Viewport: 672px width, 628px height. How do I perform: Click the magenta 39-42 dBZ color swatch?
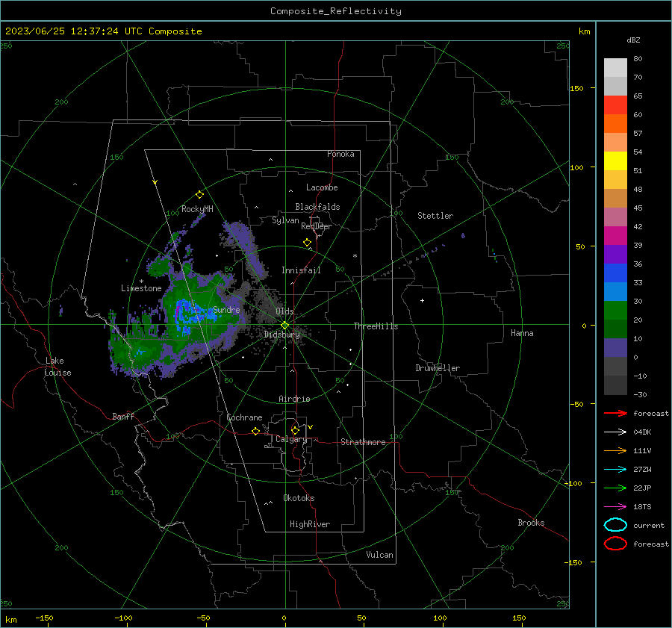click(615, 236)
